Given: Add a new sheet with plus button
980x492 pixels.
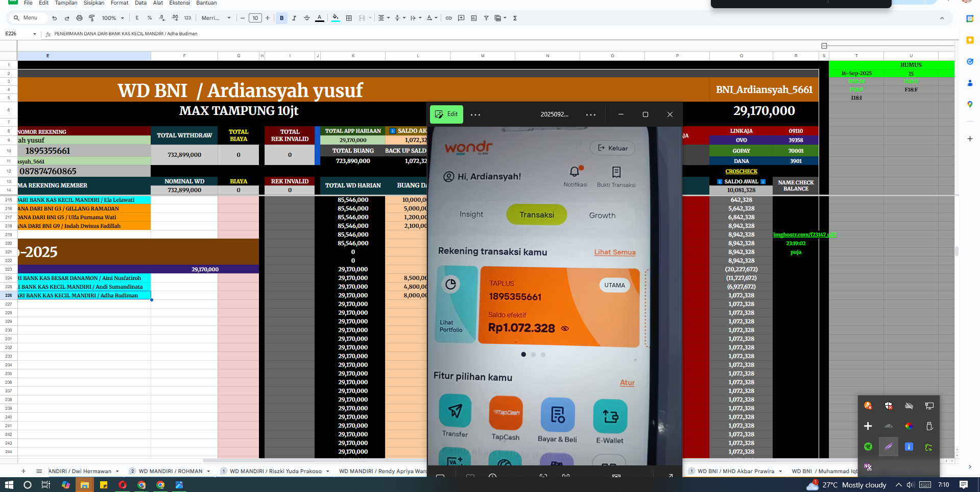Looking at the screenshot, I should (x=23, y=471).
